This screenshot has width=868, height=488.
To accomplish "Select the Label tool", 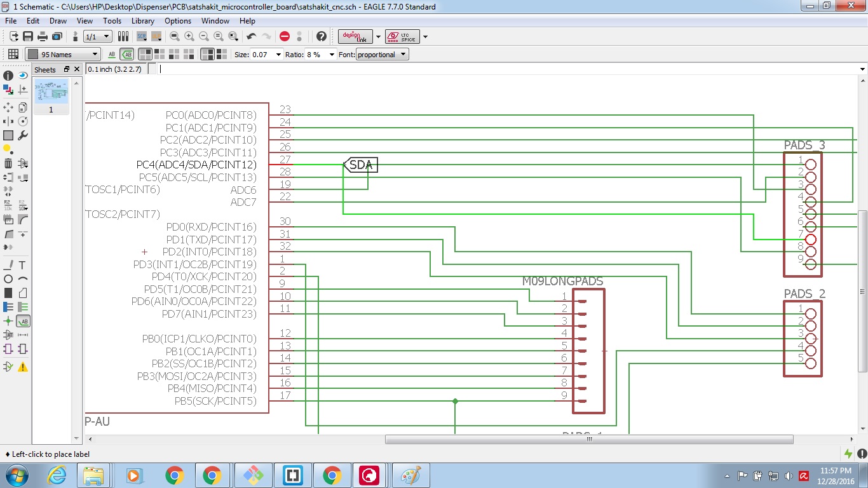I will coord(23,321).
